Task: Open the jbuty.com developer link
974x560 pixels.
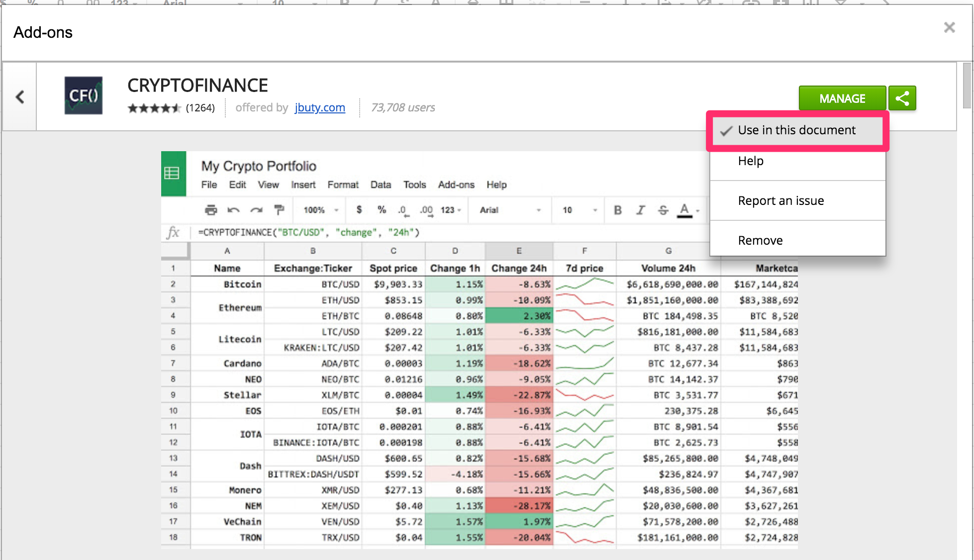Action: pos(319,107)
